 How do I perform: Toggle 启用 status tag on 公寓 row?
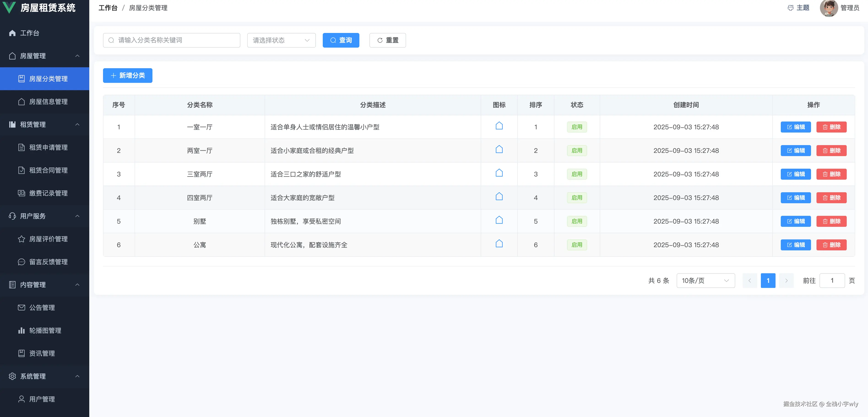(x=577, y=245)
